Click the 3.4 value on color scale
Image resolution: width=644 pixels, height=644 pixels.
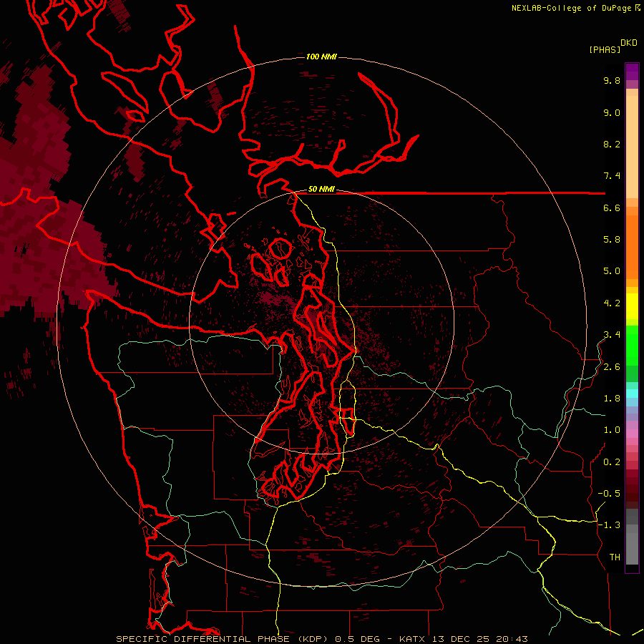[x=612, y=335]
